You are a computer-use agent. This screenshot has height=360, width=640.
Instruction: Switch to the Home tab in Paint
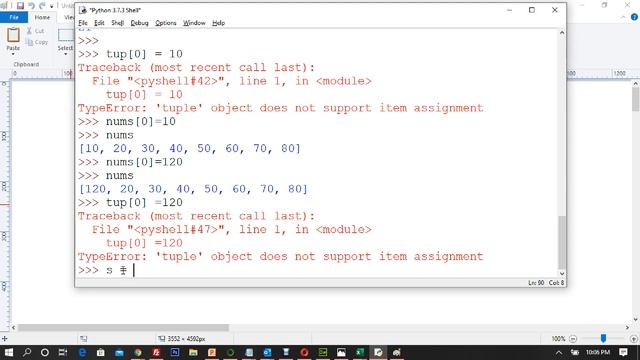42,17
